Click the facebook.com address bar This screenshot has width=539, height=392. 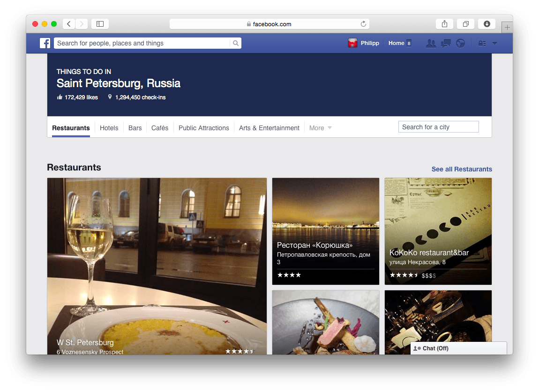(269, 24)
